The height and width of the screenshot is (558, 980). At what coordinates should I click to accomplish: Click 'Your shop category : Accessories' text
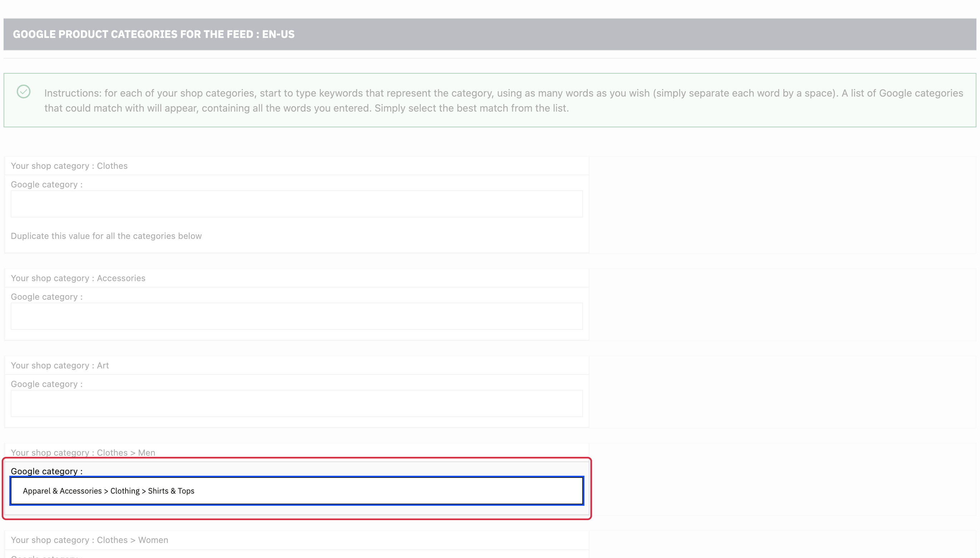pyautogui.click(x=78, y=278)
